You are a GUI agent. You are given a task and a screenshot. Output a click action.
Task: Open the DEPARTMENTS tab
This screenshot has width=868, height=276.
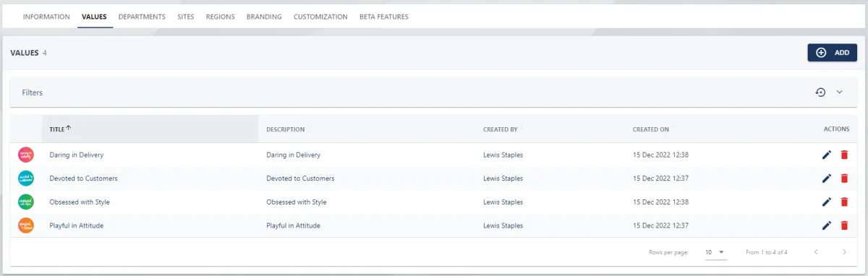tap(142, 17)
